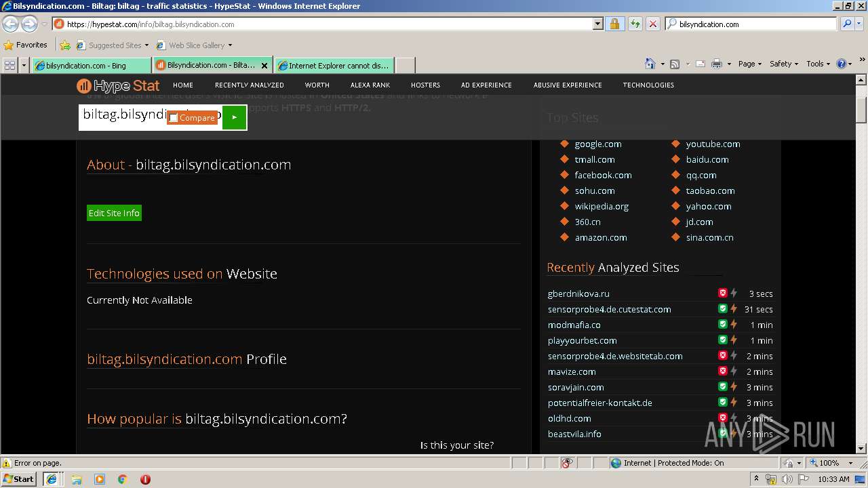Open the taobao.com top site link
Image resolution: width=868 pixels, height=488 pixels.
[710, 190]
